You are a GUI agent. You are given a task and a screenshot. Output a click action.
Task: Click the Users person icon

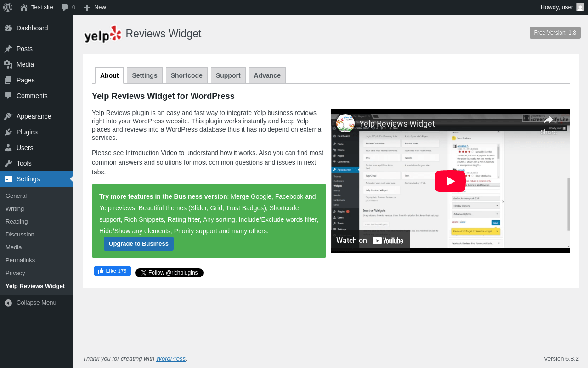pos(8,148)
